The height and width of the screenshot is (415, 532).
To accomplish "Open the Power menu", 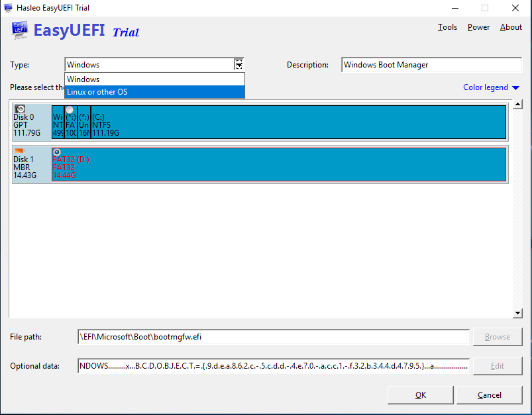I will [478, 27].
